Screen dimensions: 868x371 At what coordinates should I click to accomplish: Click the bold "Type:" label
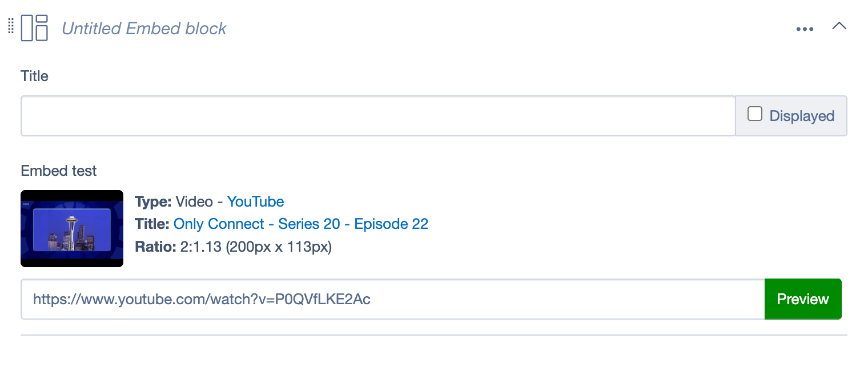coord(153,201)
